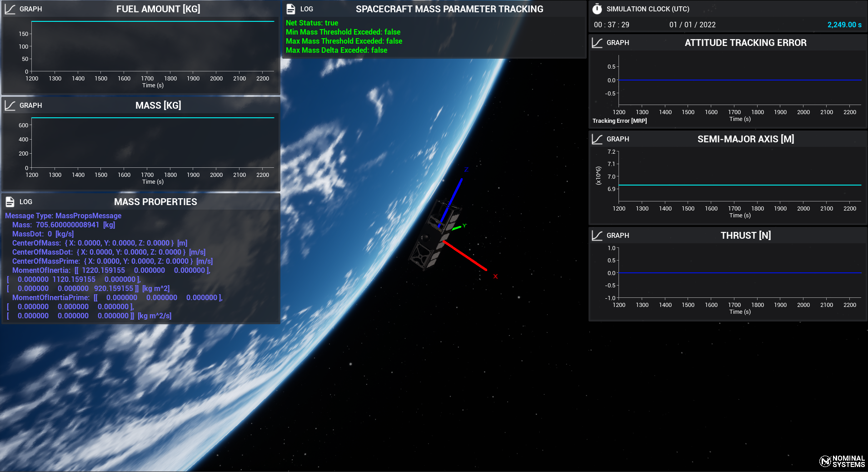Viewport: 868px width, 472px height.
Task: Click the (x10^6) scale label on Semi-Major Axis
Action: point(598,176)
